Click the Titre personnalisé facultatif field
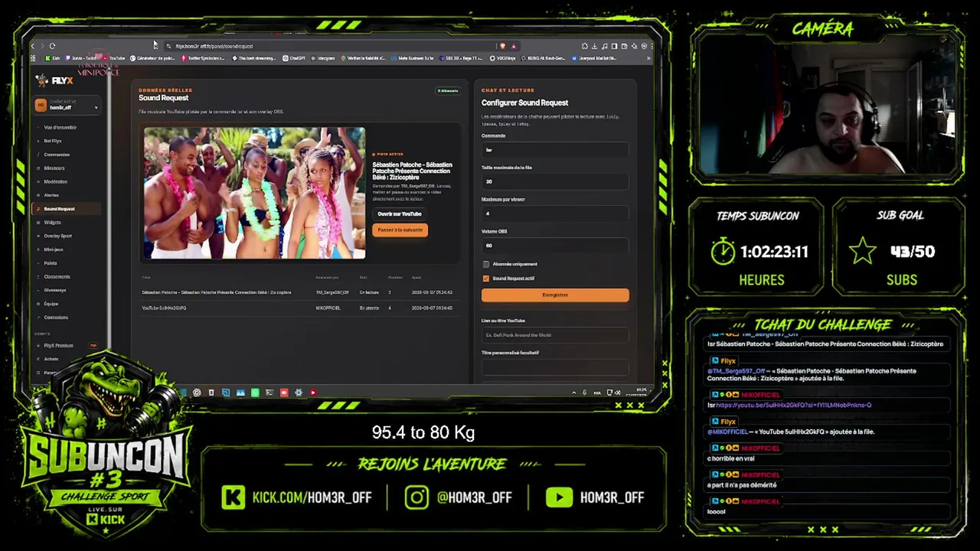 point(555,367)
